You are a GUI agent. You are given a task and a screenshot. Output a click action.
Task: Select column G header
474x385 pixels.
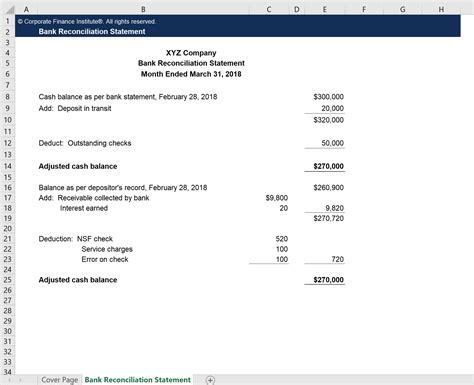click(x=403, y=9)
